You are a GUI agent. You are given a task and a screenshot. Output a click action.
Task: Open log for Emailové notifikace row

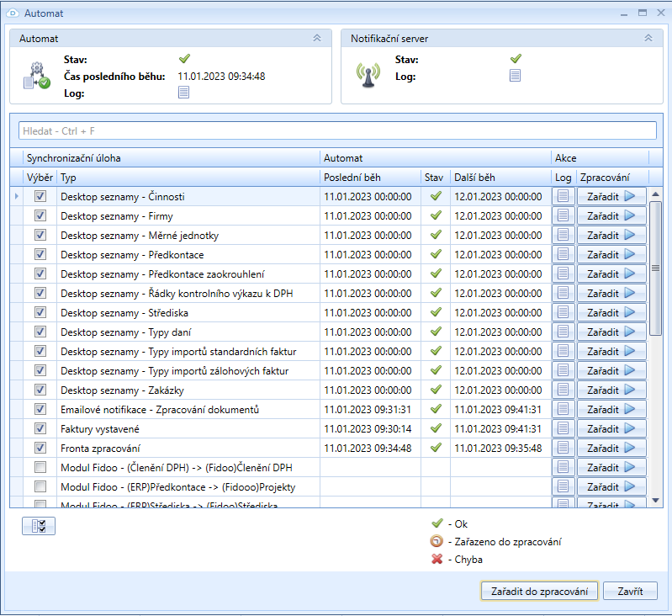(563, 409)
